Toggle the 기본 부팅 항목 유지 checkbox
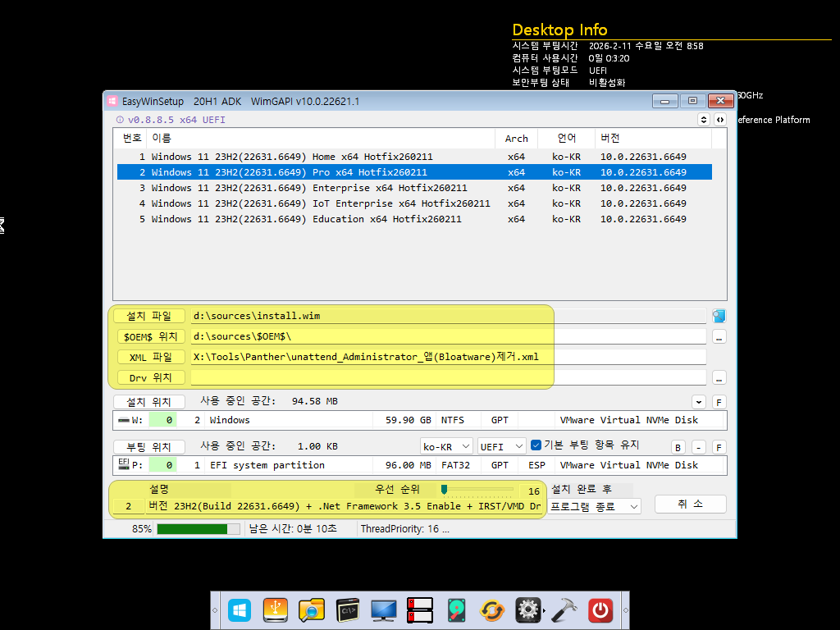The image size is (840, 630). [x=536, y=445]
